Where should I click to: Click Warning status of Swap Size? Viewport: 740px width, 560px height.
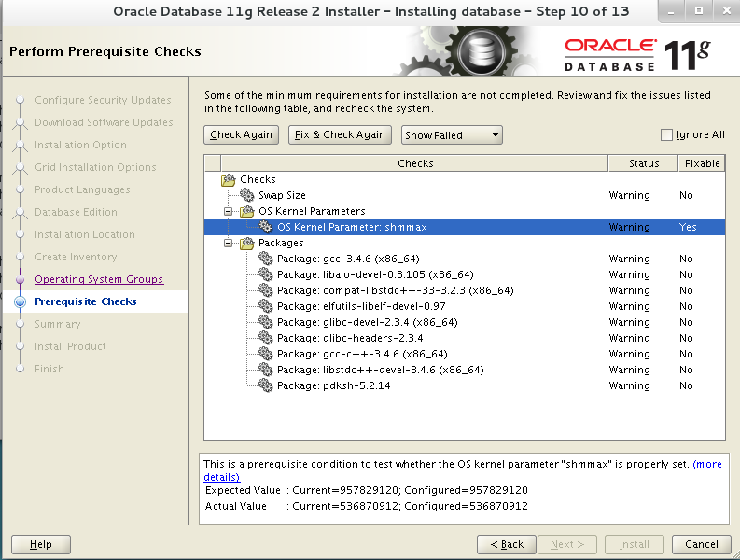[629, 195]
